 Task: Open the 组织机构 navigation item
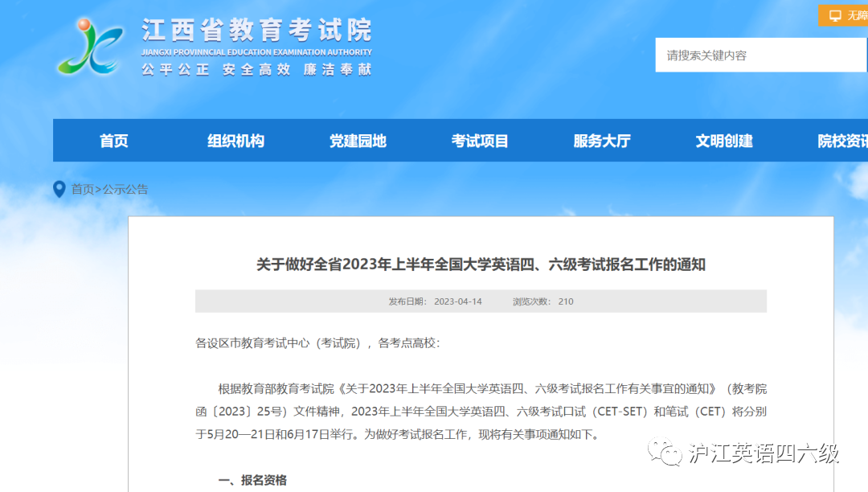[x=235, y=141]
